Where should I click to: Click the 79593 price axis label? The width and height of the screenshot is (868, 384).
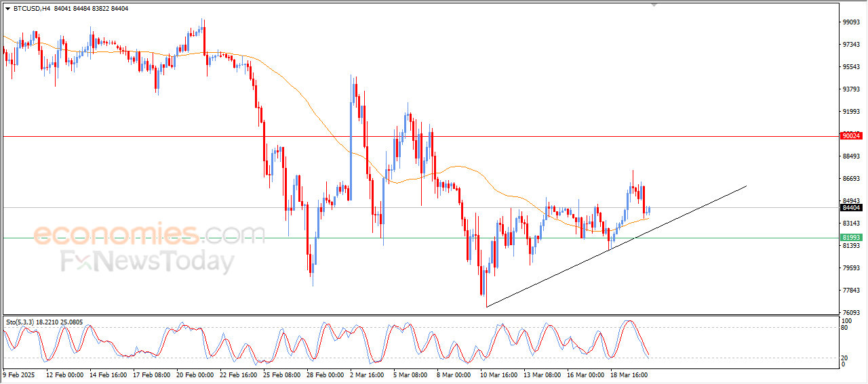(x=851, y=268)
